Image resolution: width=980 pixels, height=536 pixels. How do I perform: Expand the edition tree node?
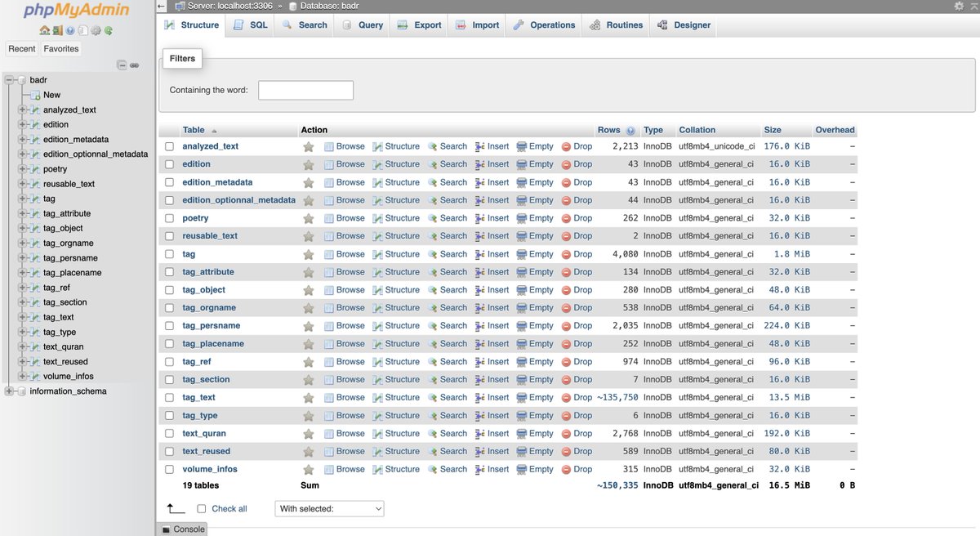[23, 124]
